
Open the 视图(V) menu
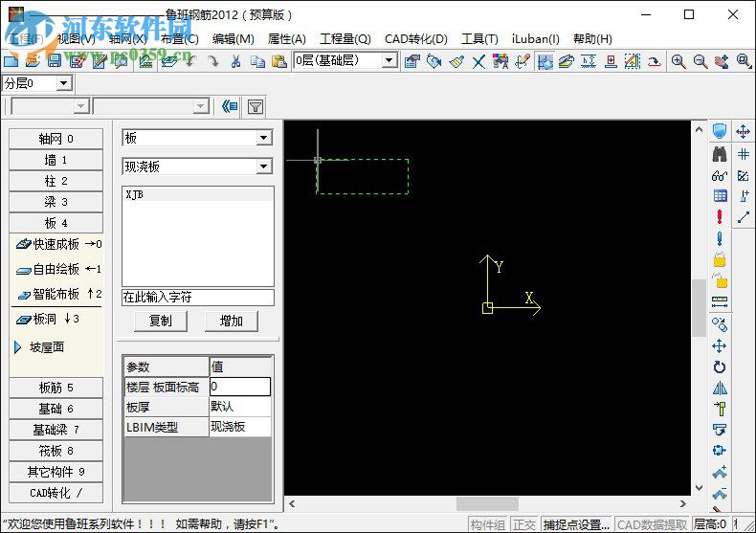(x=77, y=39)
